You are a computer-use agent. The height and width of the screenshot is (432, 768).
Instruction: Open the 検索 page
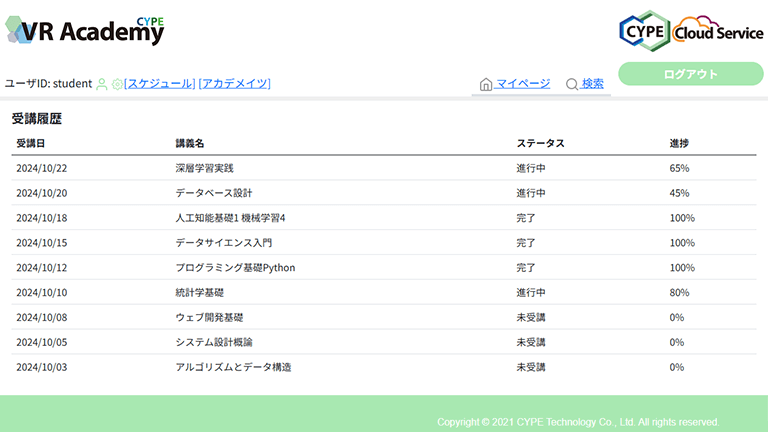coord(593,84)
